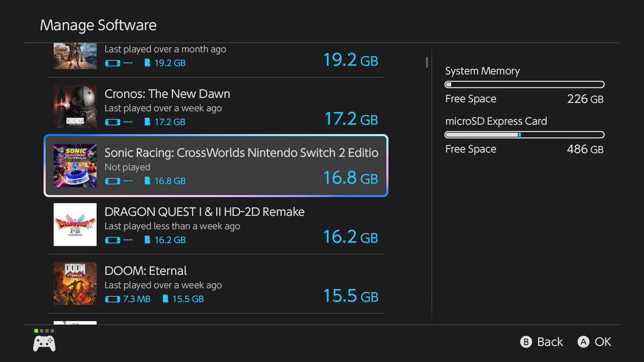Click 'Last played less than a week ago'
Image resolution: width=644 pixels, height=362 pixels.
click(x=172, y=226)
